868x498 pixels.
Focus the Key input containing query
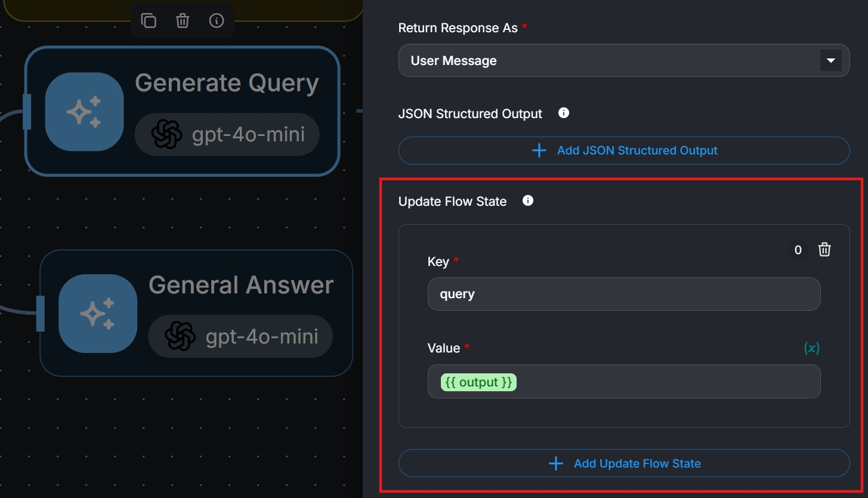tap(624, 294)
